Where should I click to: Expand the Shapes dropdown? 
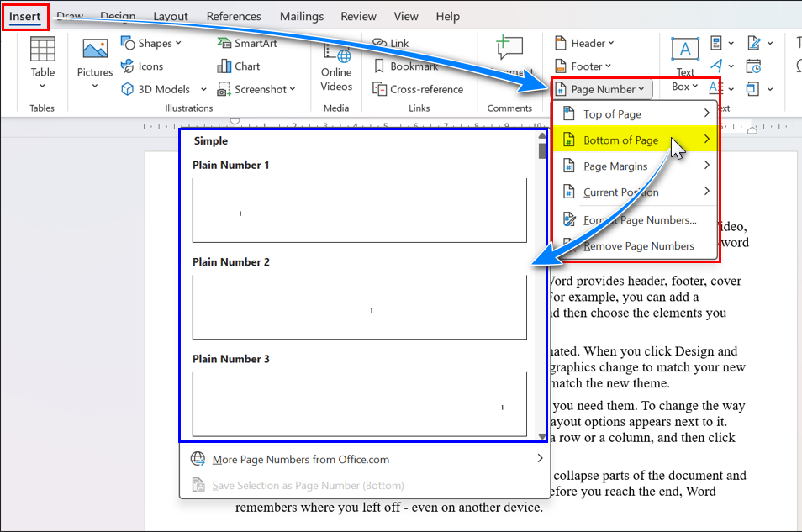(151, 43)
